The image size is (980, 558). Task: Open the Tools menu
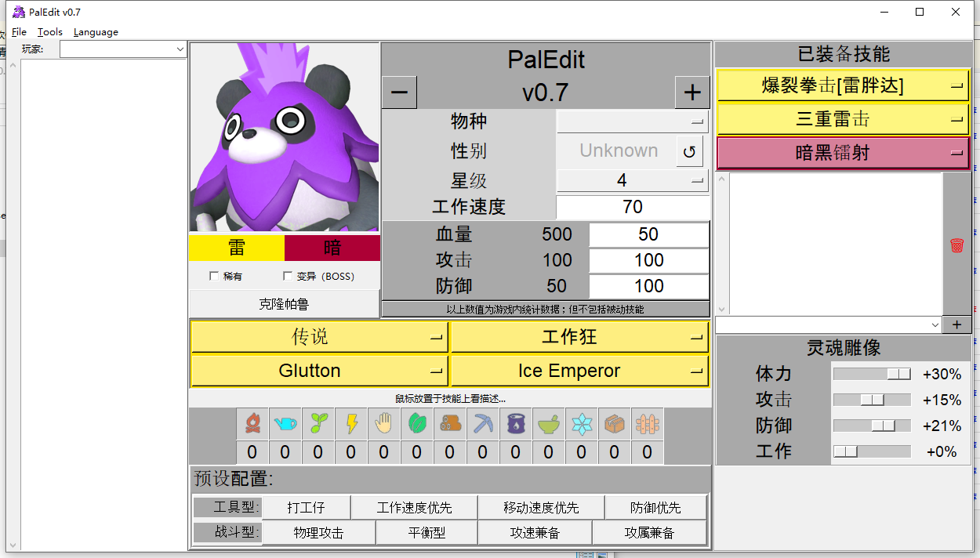pyautogui.click(x=50, y=32)
